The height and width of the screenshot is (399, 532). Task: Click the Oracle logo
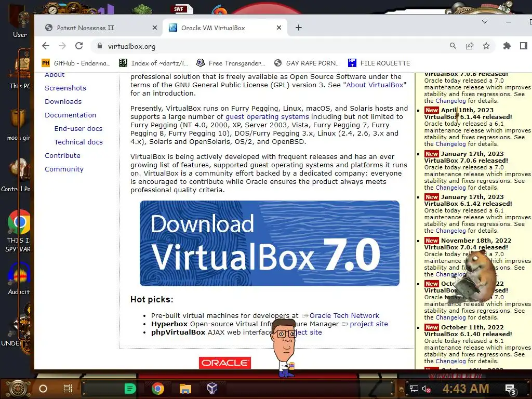pos(224,363)
